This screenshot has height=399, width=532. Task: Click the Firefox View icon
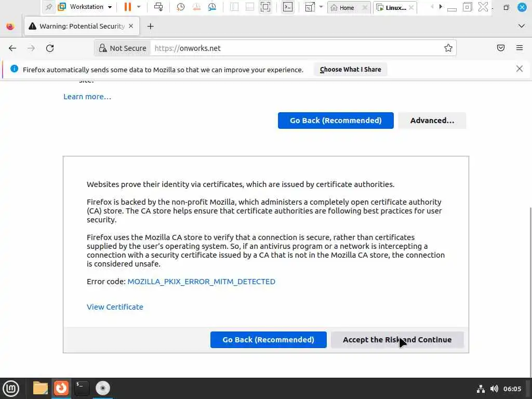coord(10,26)
